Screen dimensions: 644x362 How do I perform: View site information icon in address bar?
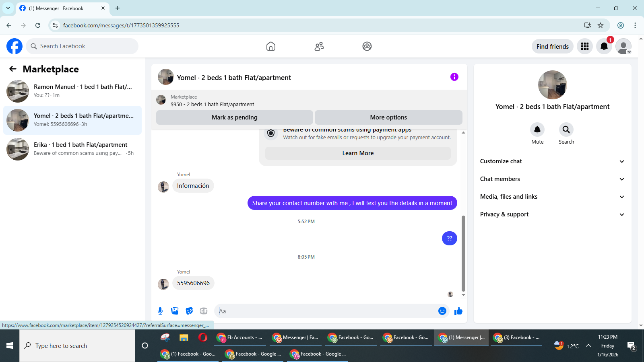click(55, 25)
